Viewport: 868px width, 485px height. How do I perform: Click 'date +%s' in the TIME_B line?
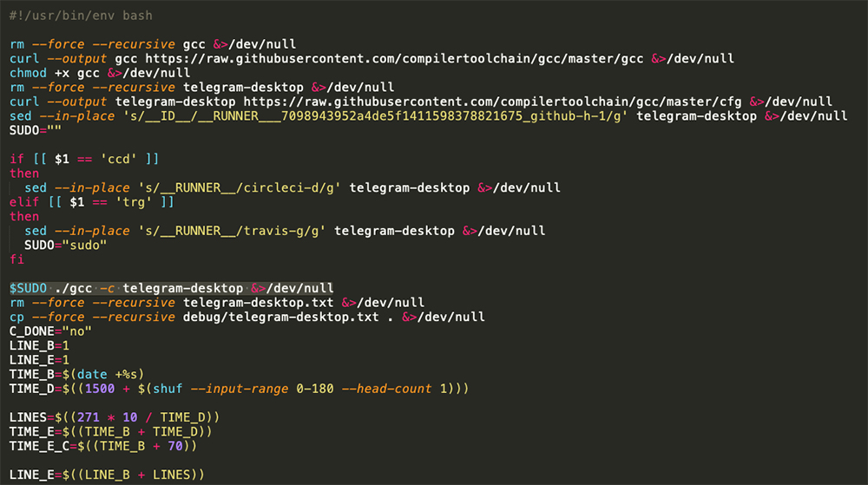click(108, 375)
